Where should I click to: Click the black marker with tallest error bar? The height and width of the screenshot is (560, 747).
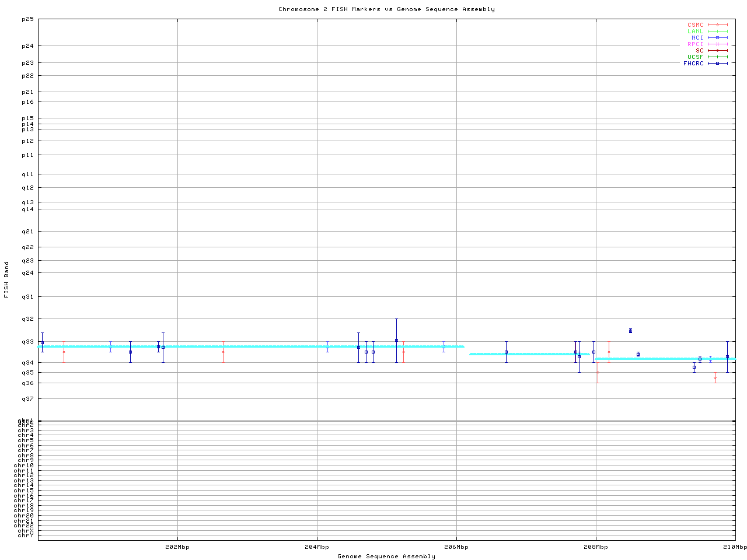[x=396, y=340]
